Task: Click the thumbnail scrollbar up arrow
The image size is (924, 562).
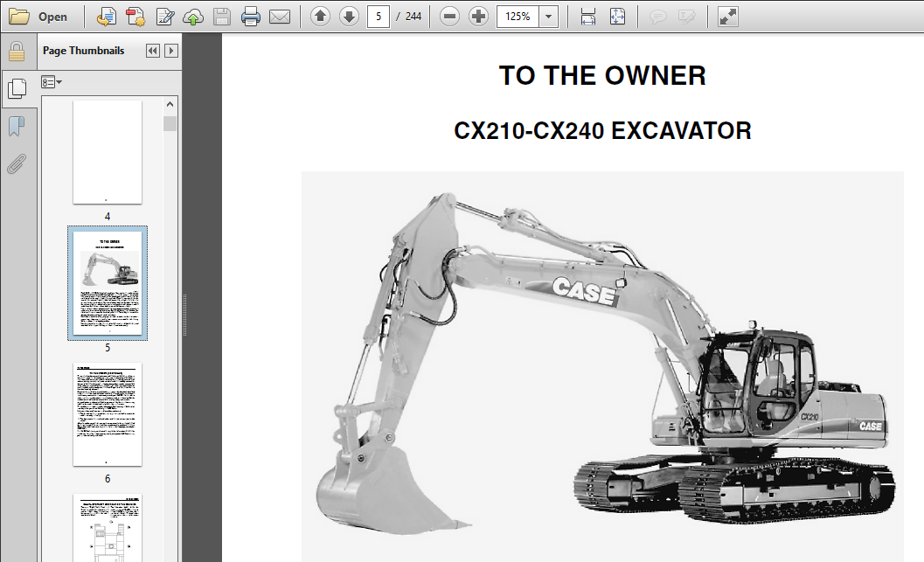Action: pos(170,104)
